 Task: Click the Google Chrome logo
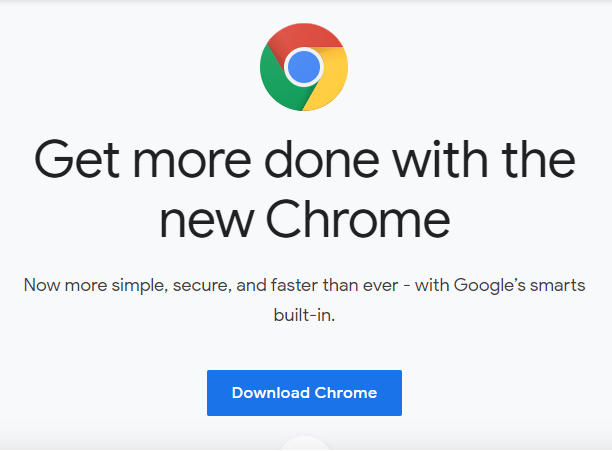(x=304, y=67)
